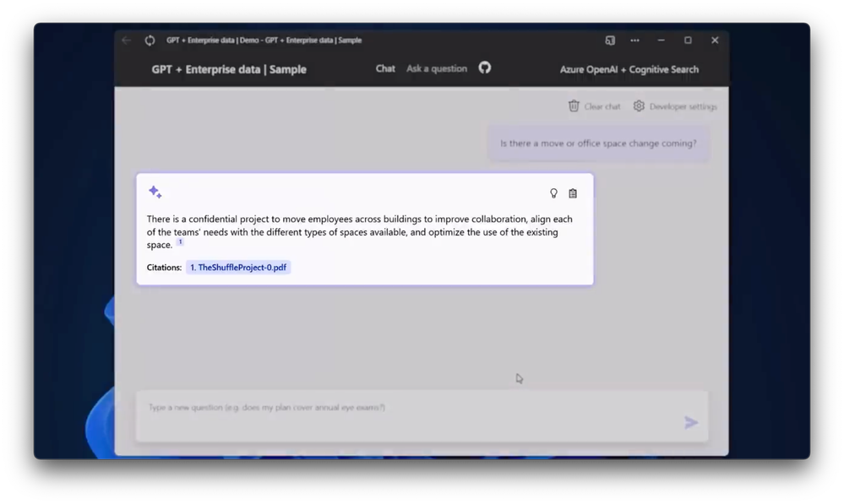This screenshot has height=504, width=844.
Task: Send the question with the arrow icon
Action: click(x=691, y=423)
